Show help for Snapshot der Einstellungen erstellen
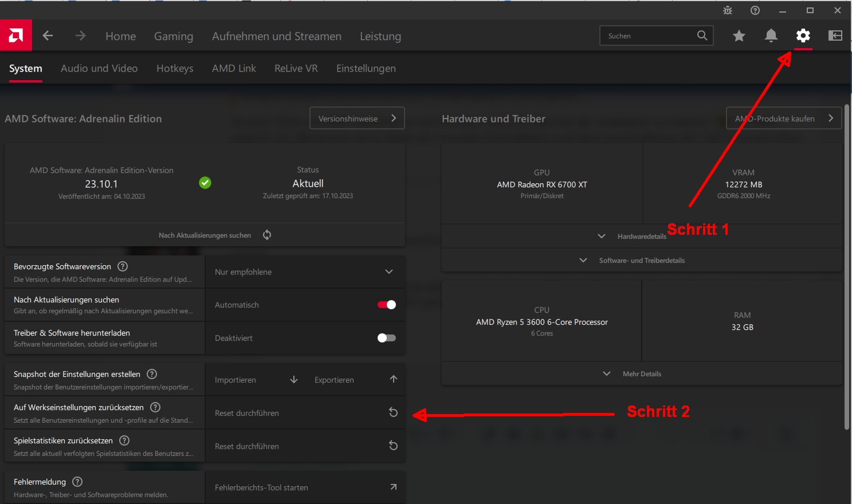Image resolution: width=852 pixels, height=504 pixels. pos(152,374)
